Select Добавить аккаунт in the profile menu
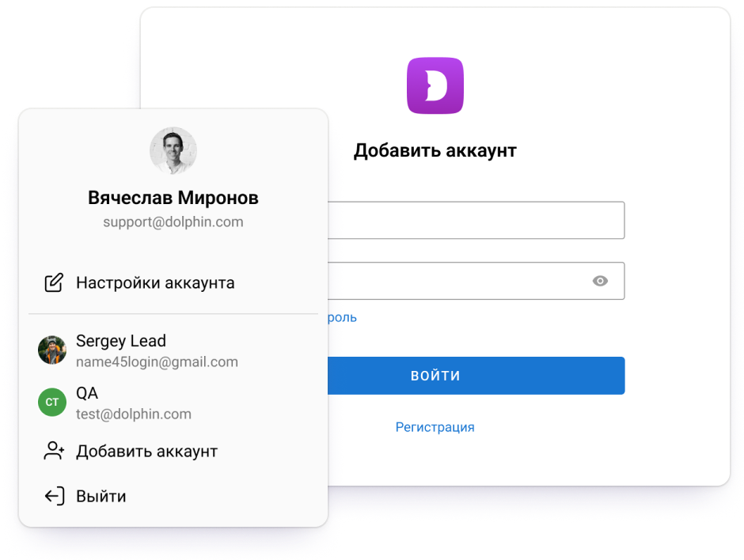Image resolution: width=744 pixels, height=560 pixels. (173, 451)
